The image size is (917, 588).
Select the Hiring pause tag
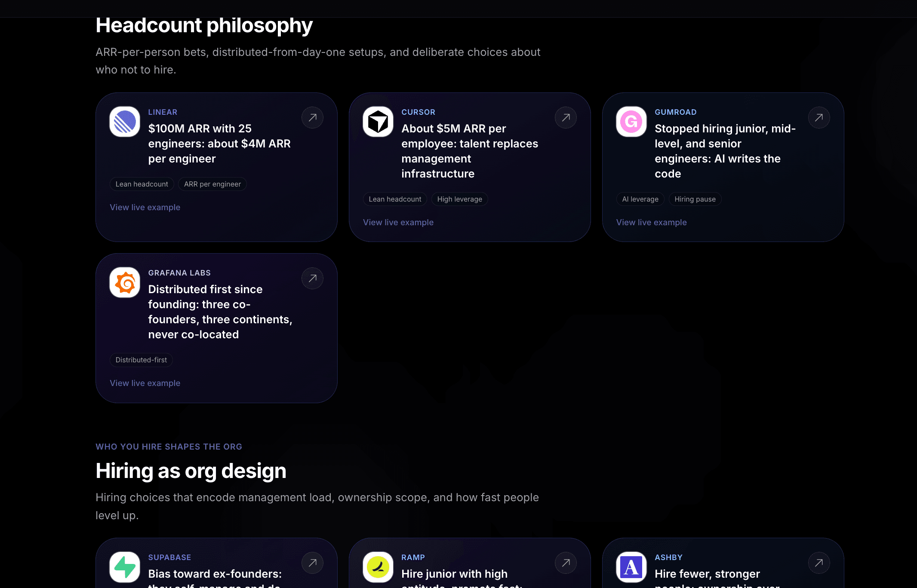pyautogui.click(x=695, y=199)
